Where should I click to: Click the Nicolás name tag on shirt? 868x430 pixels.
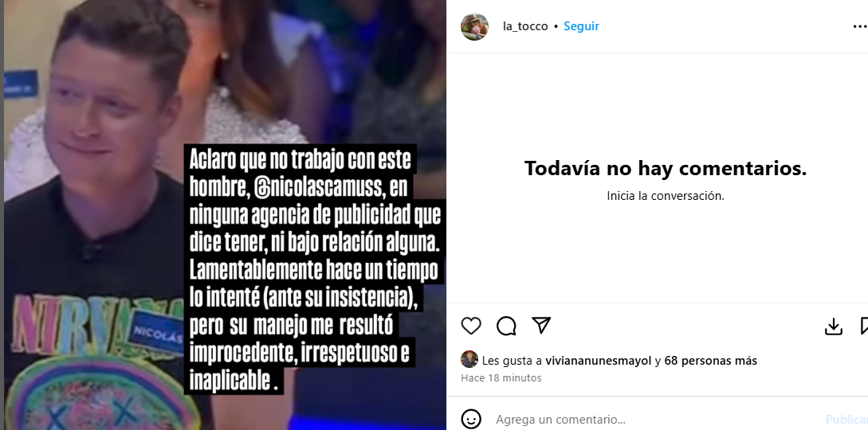coord(158,330)
